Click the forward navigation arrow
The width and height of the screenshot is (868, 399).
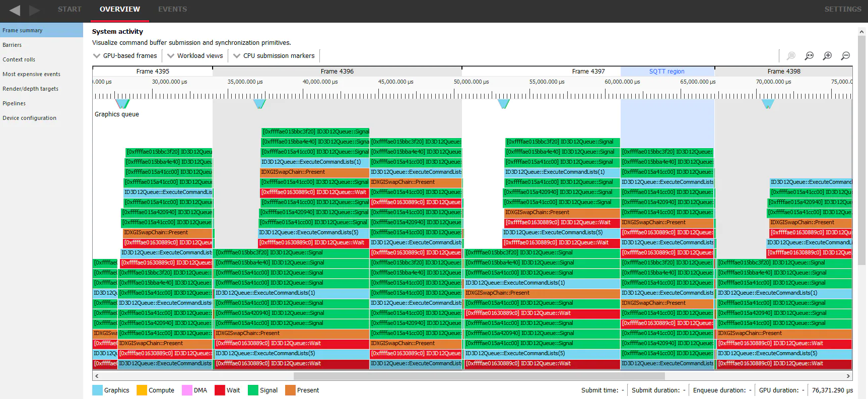(x=34, y=10)
